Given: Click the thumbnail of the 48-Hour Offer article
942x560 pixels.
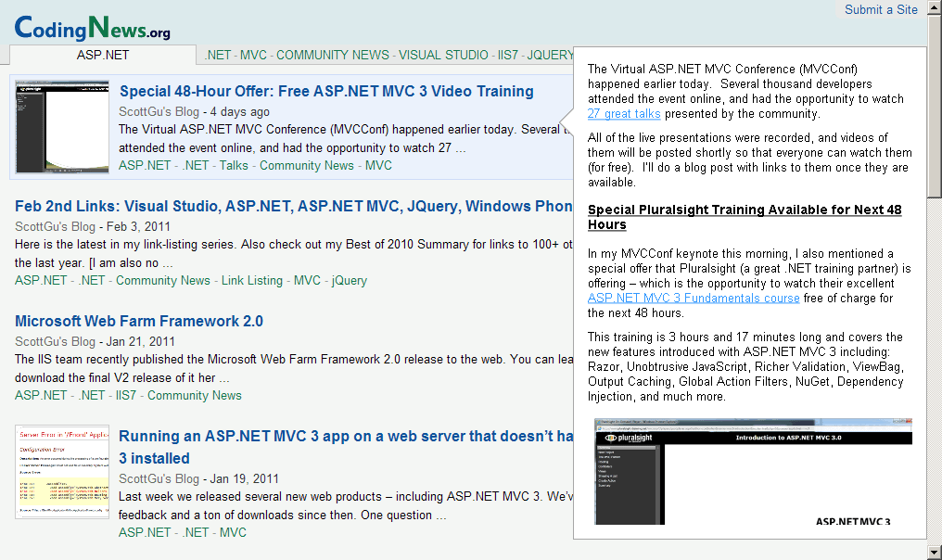Looking at the screenshot, I should [x=62, y=127].
